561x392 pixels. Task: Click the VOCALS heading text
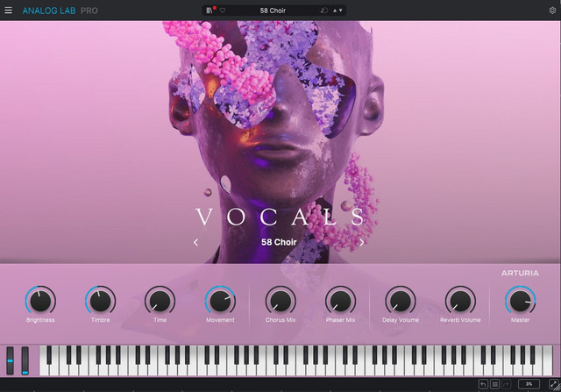tap(280, 217)
